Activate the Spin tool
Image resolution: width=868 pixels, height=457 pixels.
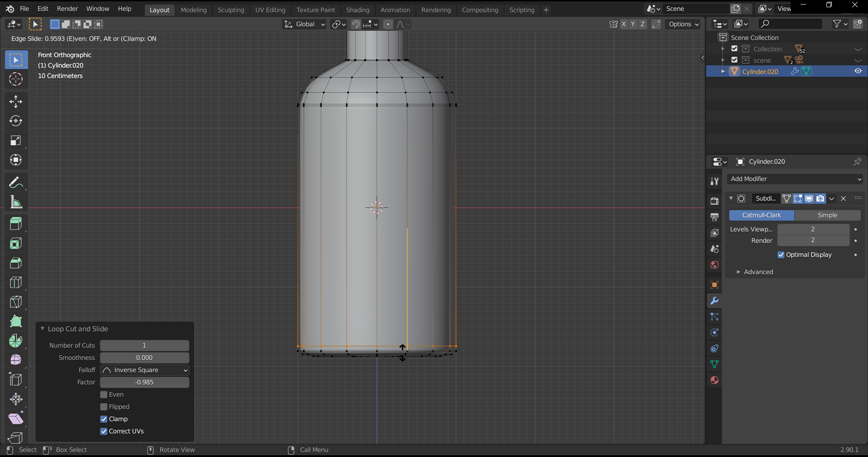click(16, 341)
